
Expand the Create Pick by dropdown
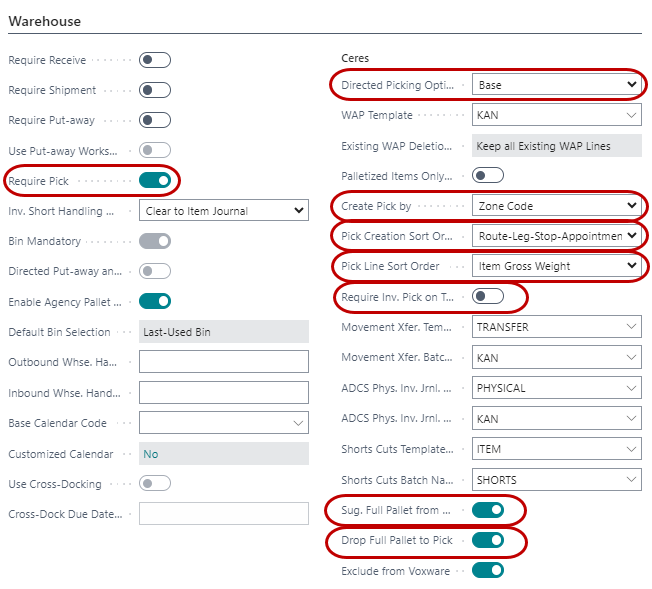coord(556,206)
